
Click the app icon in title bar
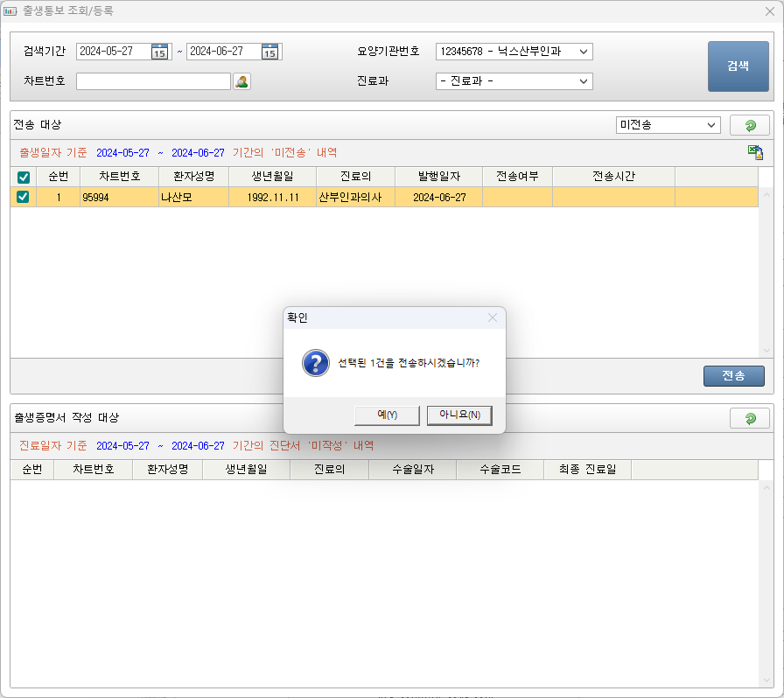(10, 11)
